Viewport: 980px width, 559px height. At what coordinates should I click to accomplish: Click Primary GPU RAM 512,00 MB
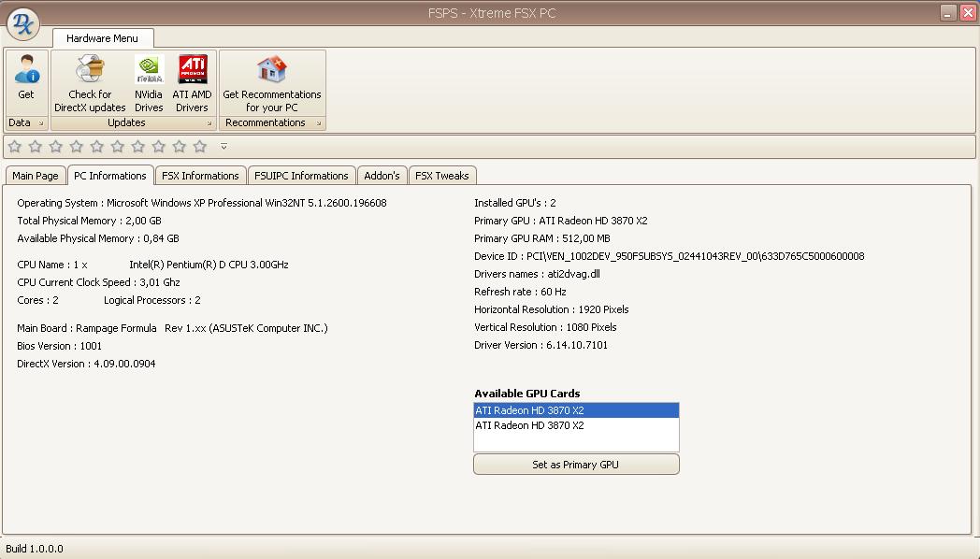[x=541, y=238]
